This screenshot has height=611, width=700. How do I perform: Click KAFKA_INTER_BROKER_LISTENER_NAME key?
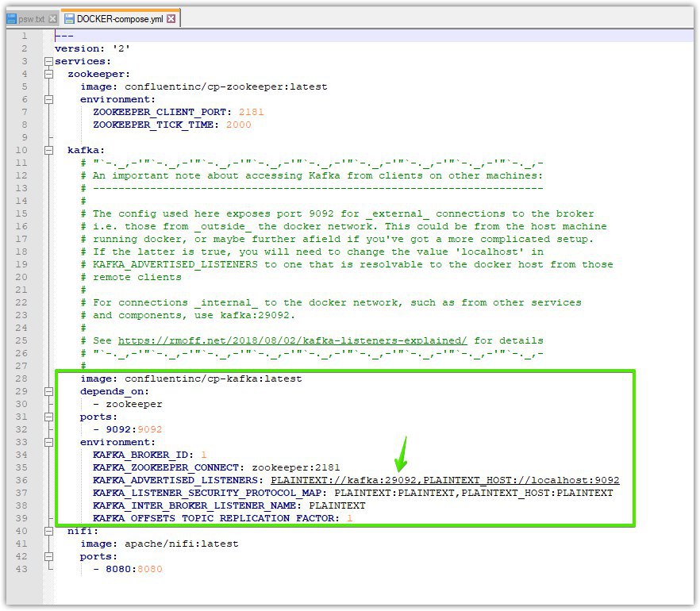[198, 506]
